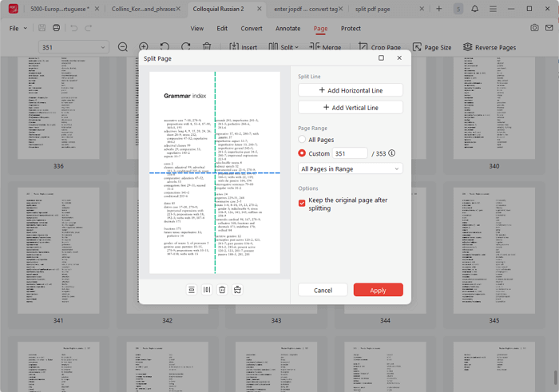The image size is (559, 392).
Task: Click the email envelope icon
Action: [549, 28]
